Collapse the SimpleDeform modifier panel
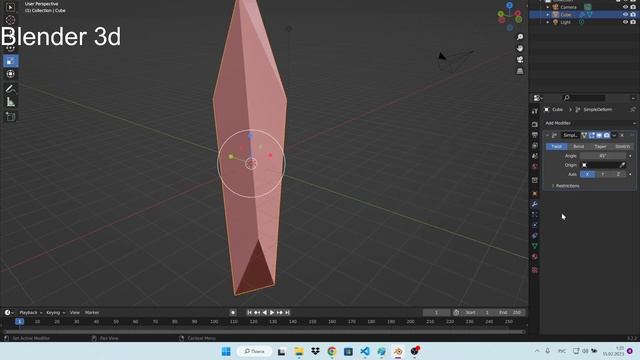The width and height of the screenshot is (640, 360). click(547, 135)
